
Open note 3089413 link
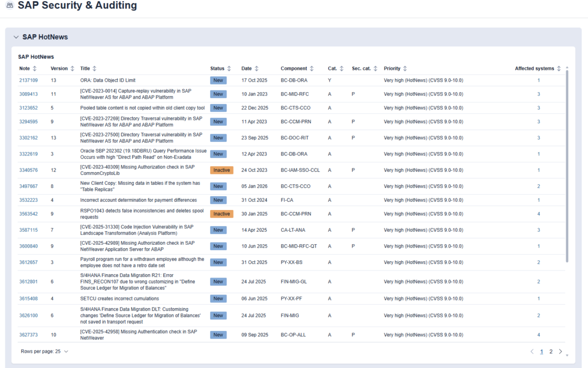pyautogui.click(x=28, y=94)
